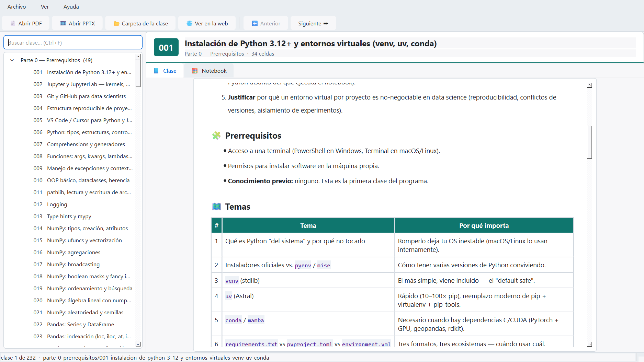Viewport: 644px width, 362px height.
Task: Open the Archivo menu
Action: (16, 7)
